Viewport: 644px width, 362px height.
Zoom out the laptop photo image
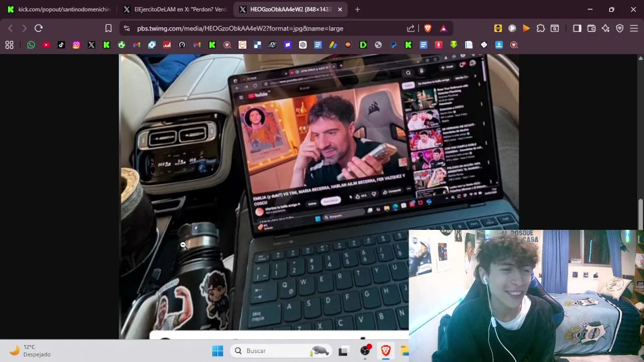[x=318, y=196]
